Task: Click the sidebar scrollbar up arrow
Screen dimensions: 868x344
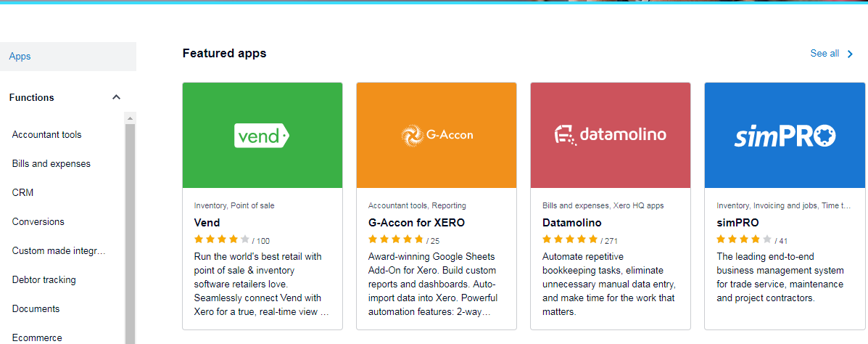Action: [x=131, y=118]
